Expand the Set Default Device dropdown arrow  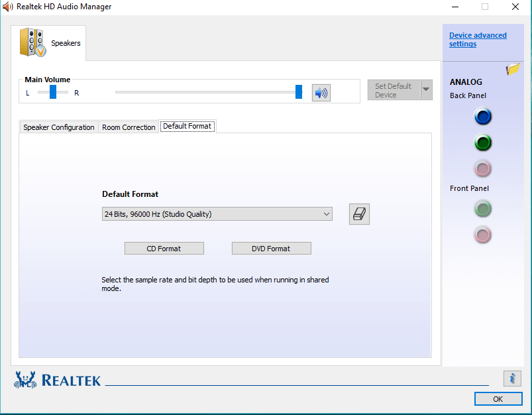[x=425, y=89]
